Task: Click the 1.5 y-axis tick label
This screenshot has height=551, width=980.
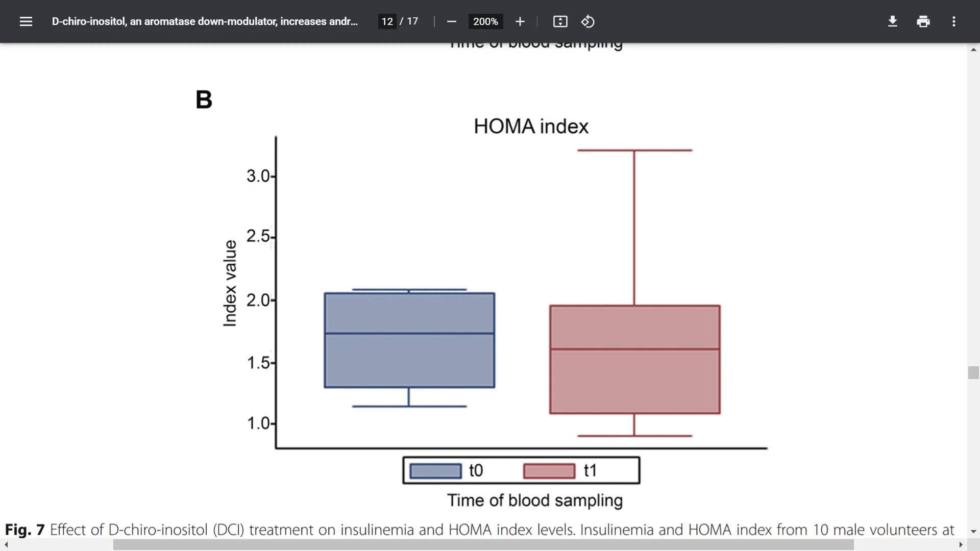Action: (258, 363)
